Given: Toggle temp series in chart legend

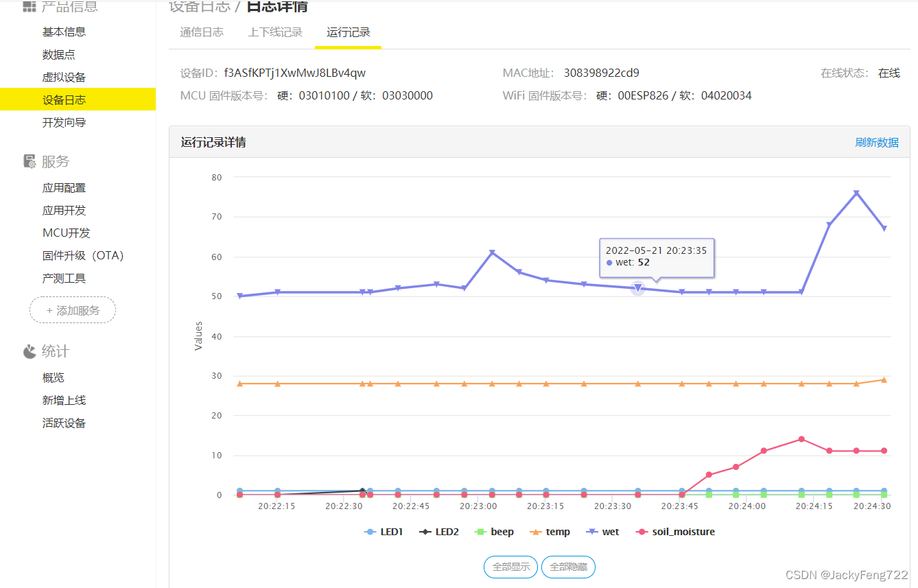Looking at the screenshot, I should (550, 532).
